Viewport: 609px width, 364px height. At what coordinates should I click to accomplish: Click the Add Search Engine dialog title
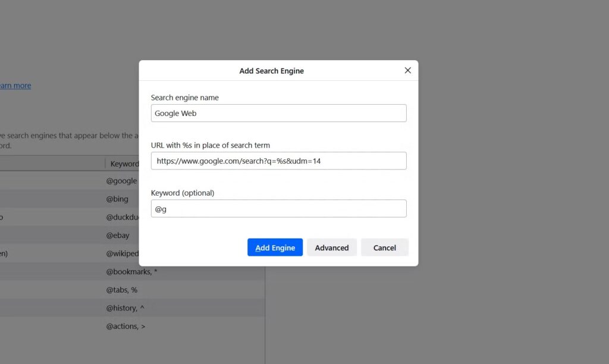[271, 71]
